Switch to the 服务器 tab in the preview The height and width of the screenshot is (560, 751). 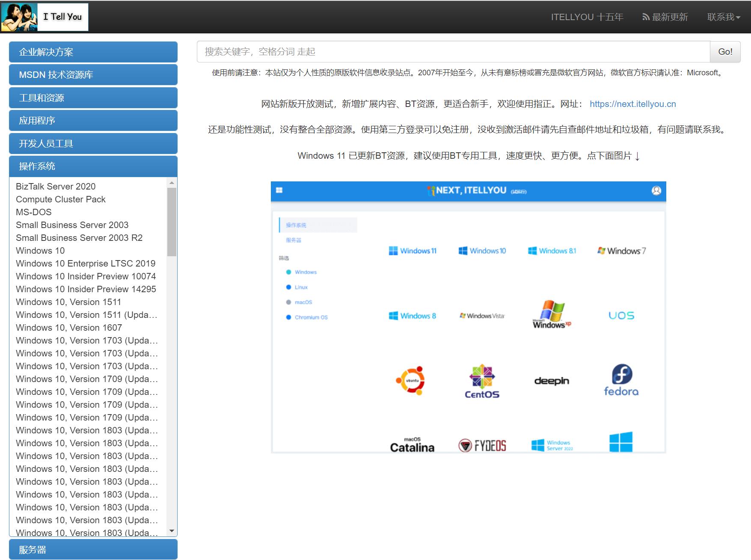tap(293, 240)
